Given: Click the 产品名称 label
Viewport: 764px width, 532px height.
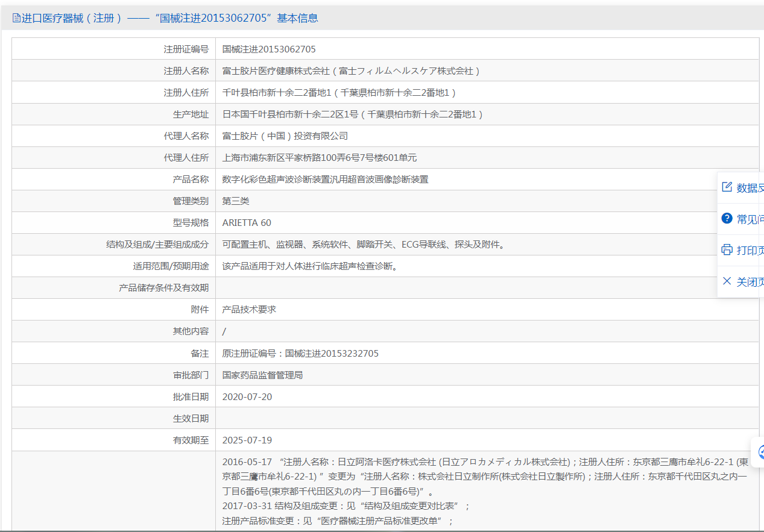Looking at the screenshot, I should click(191, 180).
